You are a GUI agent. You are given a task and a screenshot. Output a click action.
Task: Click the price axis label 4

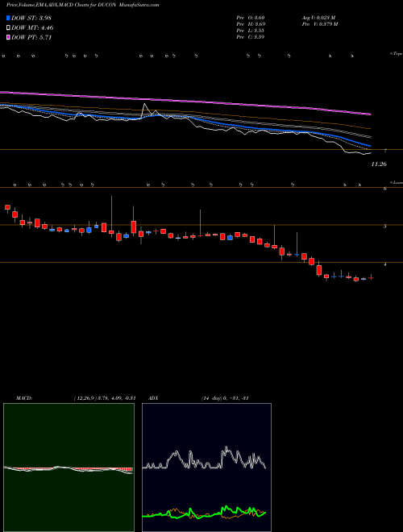point(385,264)
